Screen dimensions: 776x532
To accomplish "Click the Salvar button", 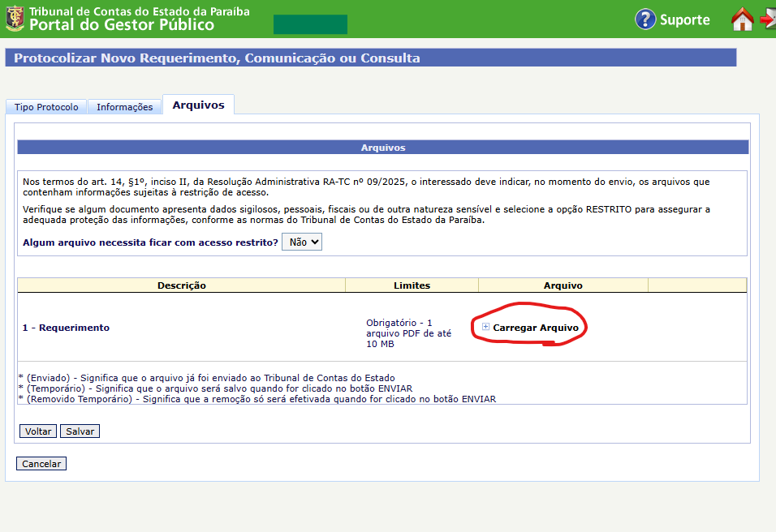I will 80,431.
